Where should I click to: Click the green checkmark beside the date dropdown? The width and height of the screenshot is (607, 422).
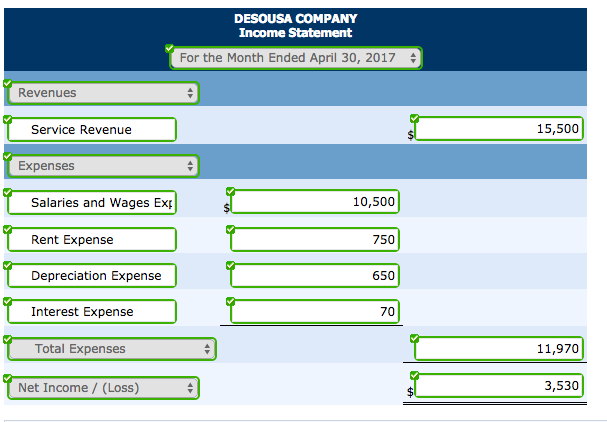coord(170,48)
